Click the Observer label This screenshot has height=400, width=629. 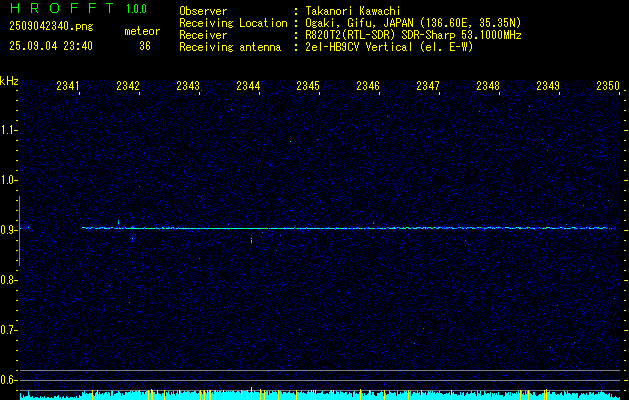tap(203, 11)
